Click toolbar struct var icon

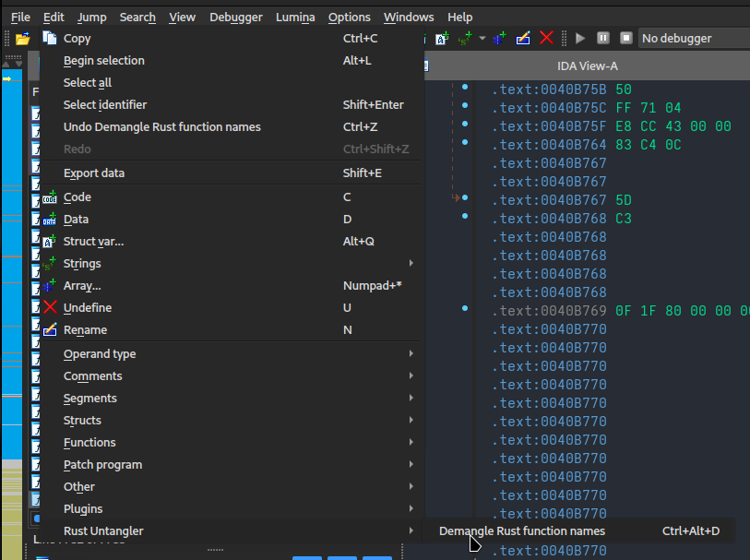pos(443,38)
